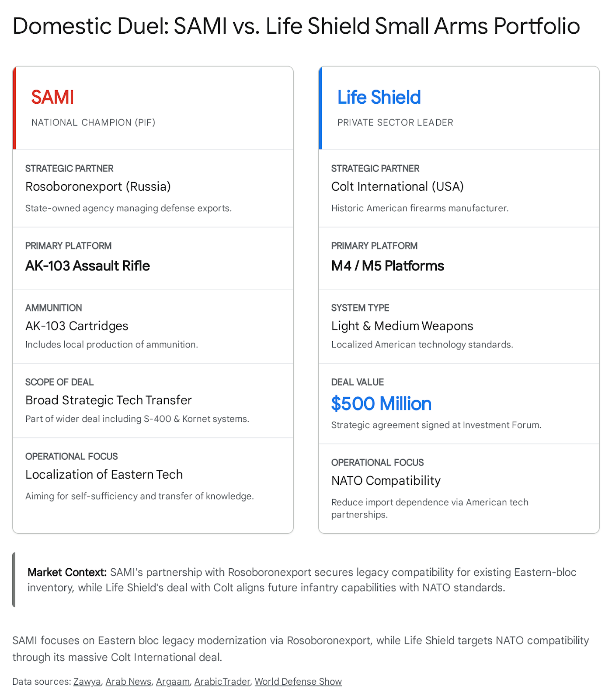The image size is (612, 700).
Task: Click the M4 / M5 Platforms text
Action: pyautogui.click(x=387, y=266)
